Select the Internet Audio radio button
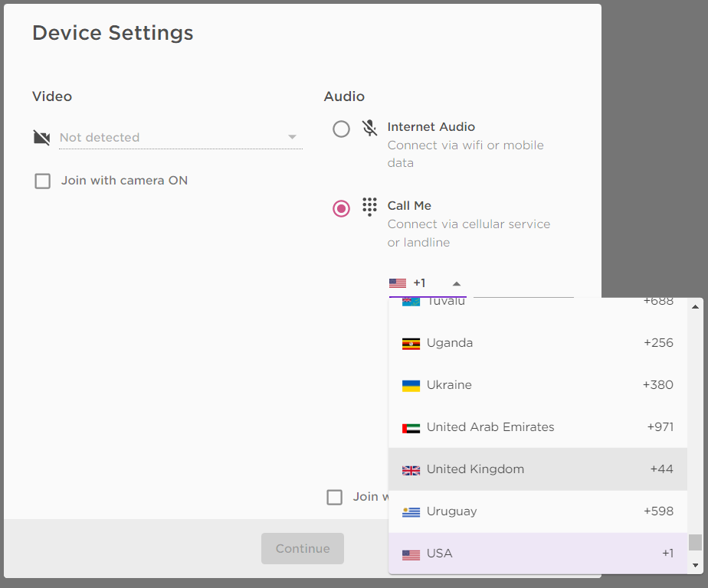 coord(341,129)
